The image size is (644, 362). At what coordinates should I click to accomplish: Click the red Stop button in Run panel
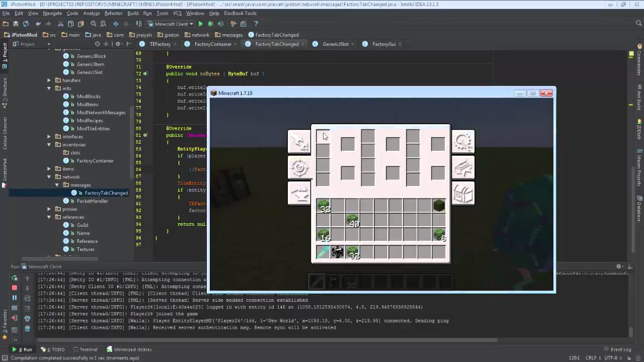pyautogui.click(x=15, y=288)
